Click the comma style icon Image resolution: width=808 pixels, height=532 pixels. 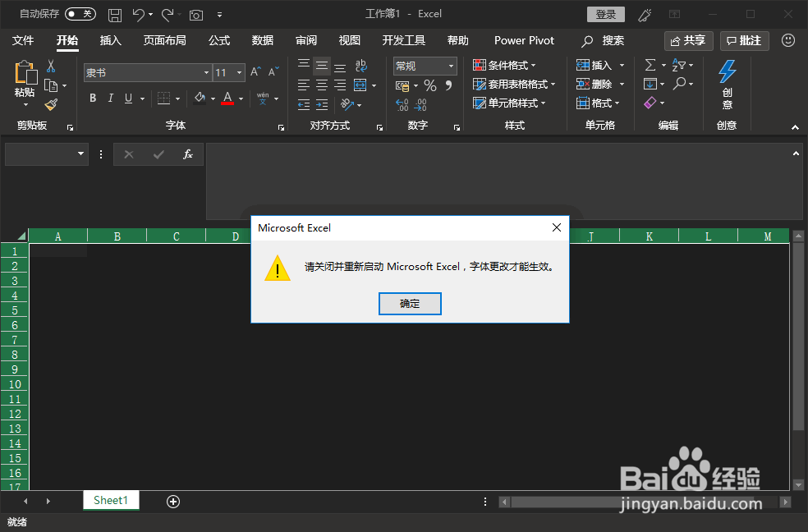(x=449, y=85)
